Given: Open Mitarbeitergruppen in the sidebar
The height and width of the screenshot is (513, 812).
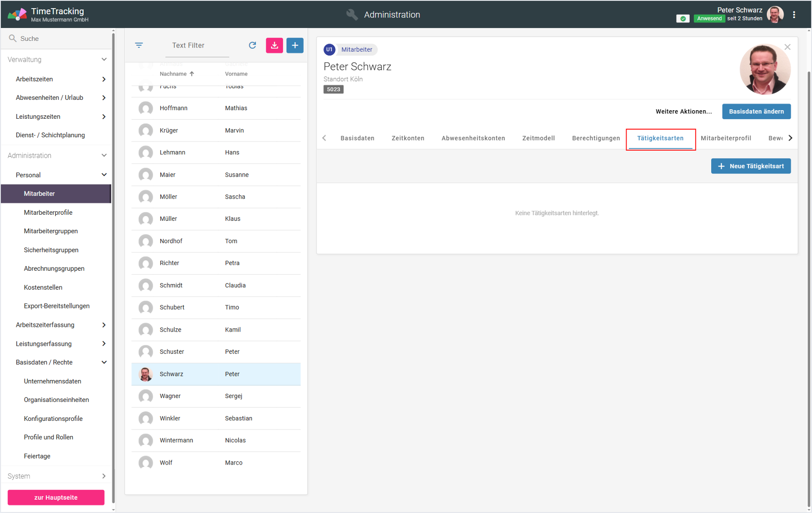Looking at the screenshot, I should pos(51,231).
